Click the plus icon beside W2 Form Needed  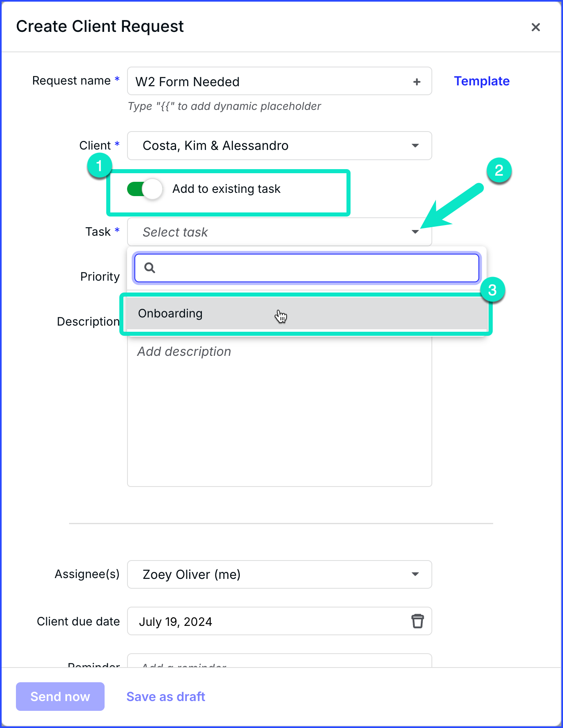click(416, 81)
